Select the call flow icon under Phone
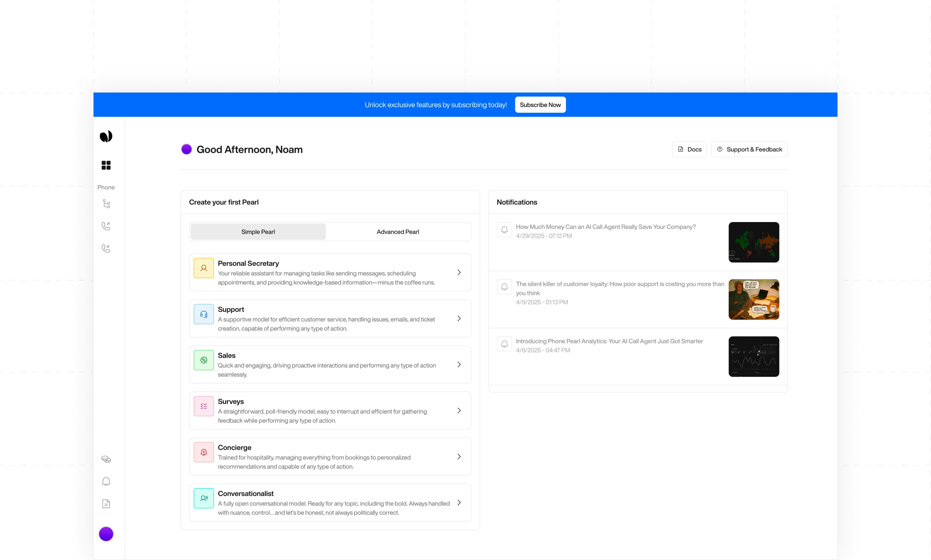Screen dimensions: 931x560 (106, 203)
